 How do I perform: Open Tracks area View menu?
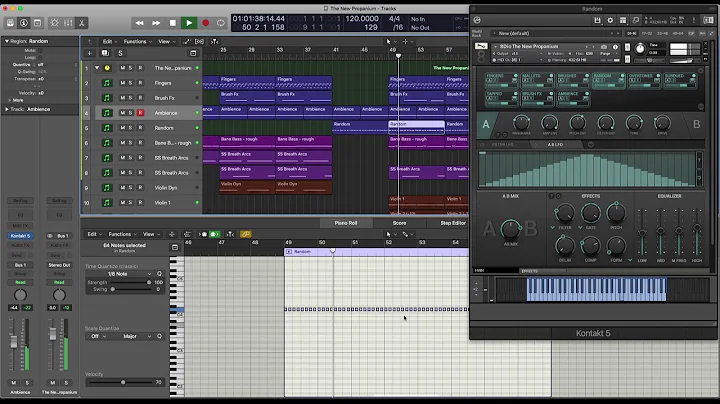165,41
